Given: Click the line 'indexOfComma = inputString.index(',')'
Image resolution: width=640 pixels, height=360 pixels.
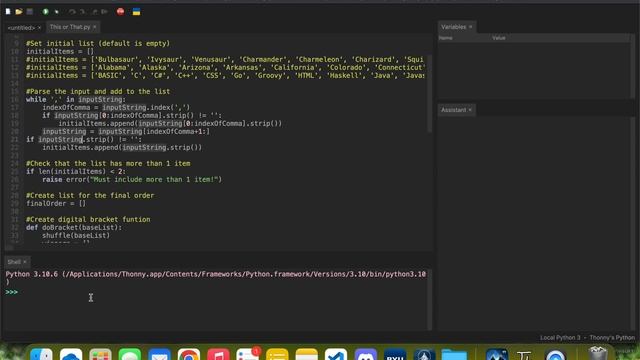Looking at the screenshot, I should pyautogui.click(x=116, y=107).
